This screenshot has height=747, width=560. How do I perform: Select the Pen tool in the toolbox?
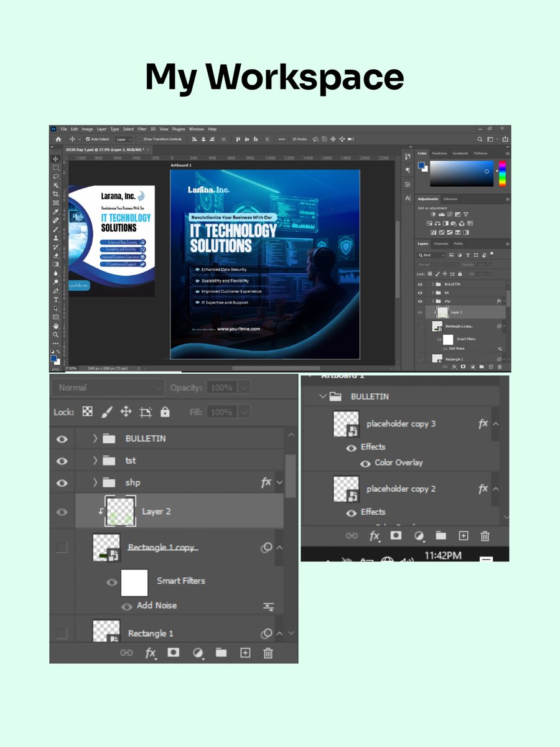[55, 291]
